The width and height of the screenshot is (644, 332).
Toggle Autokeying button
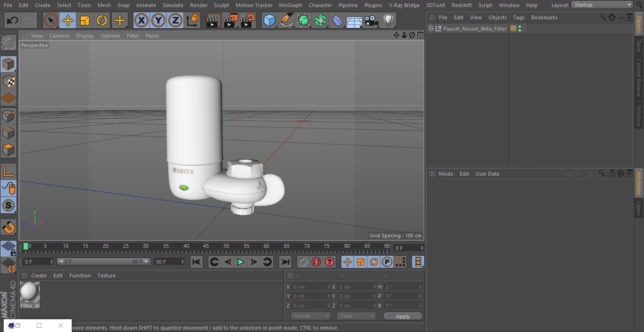click(316, 262)
